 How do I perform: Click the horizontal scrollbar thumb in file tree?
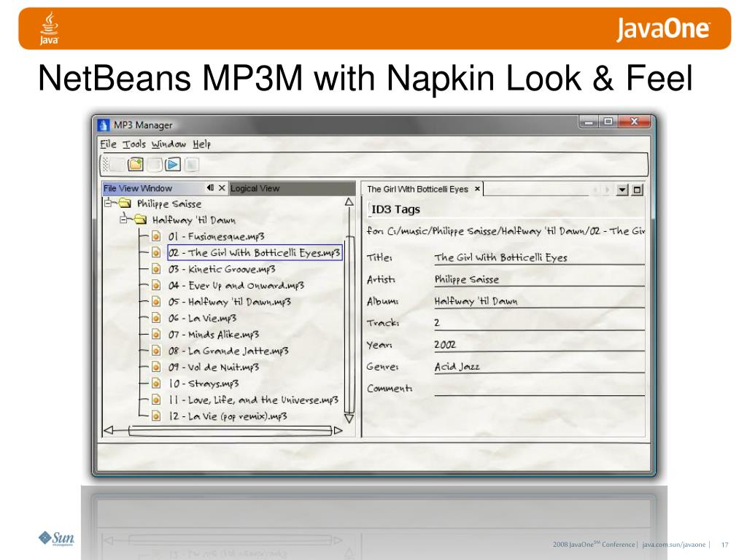(x=230, y=431)
